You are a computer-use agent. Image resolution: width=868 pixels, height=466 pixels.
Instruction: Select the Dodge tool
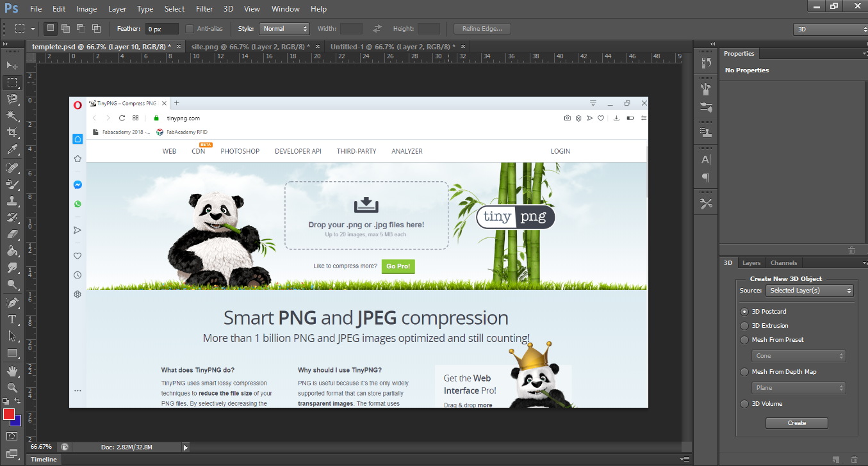click(12, 284)
